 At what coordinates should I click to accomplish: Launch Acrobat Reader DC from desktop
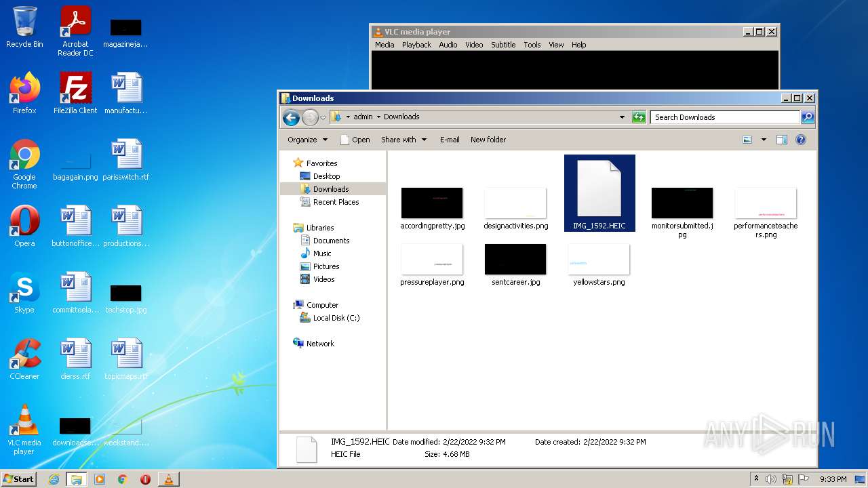75,31
